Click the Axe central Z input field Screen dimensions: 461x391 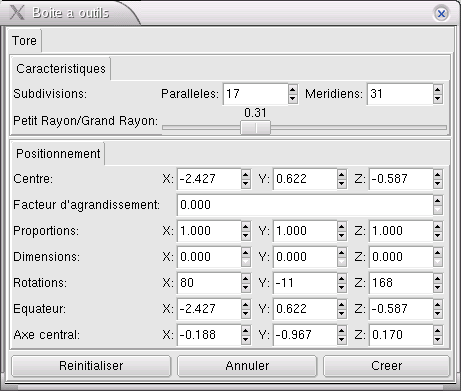401,335
